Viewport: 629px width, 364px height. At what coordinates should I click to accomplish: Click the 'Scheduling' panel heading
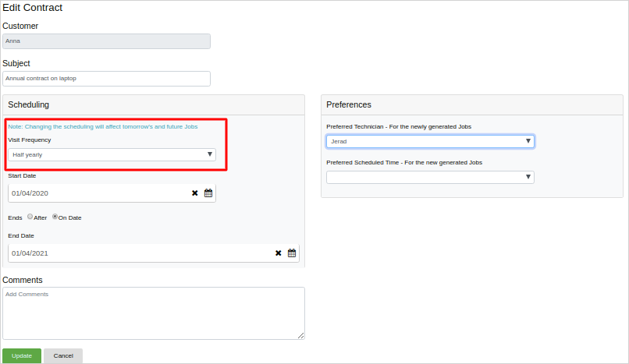[x=28, y=104]
